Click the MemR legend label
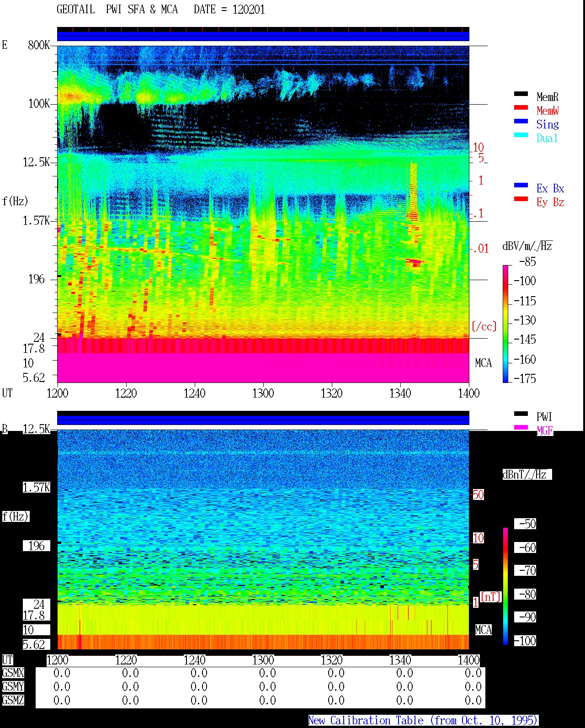Screen dimensions: 585x728 tap(548, 97)
